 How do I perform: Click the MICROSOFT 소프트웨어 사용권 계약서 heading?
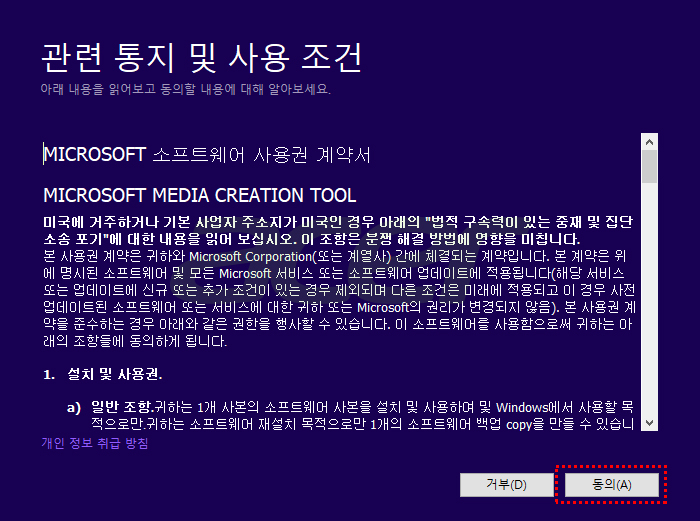click(x=207, y=155)
